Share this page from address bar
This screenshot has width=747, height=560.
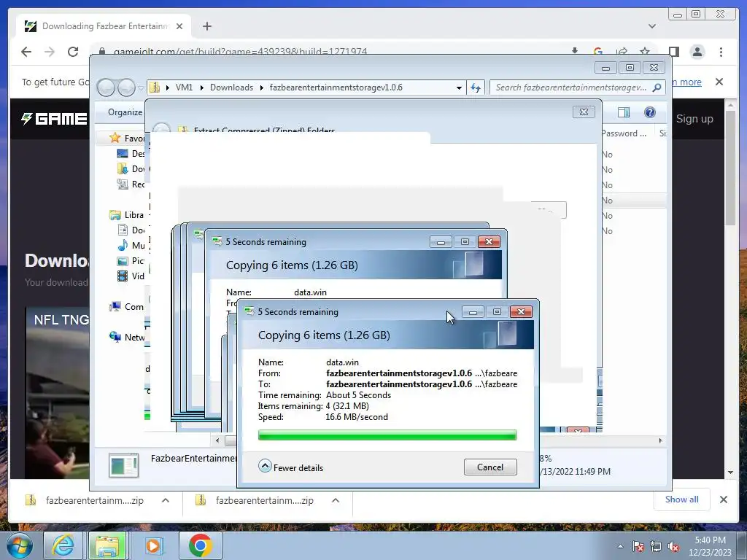[x=622, y=52]
